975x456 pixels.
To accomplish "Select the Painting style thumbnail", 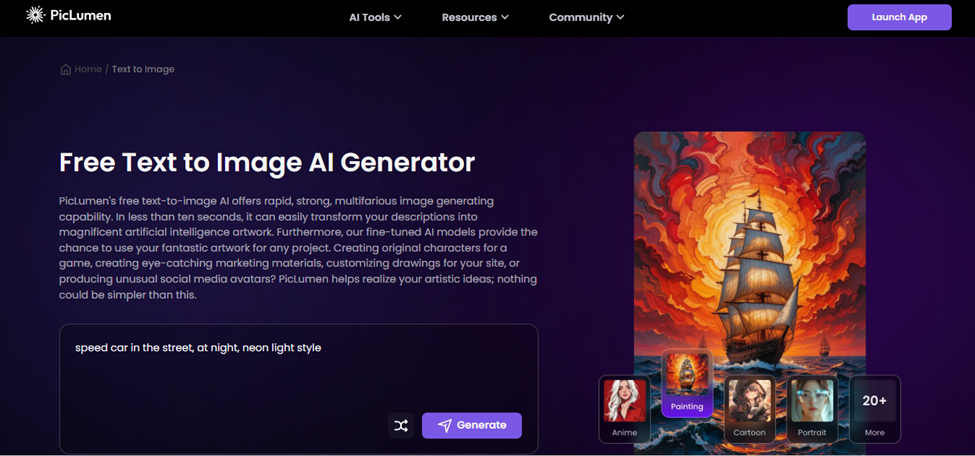I will 687,383.
